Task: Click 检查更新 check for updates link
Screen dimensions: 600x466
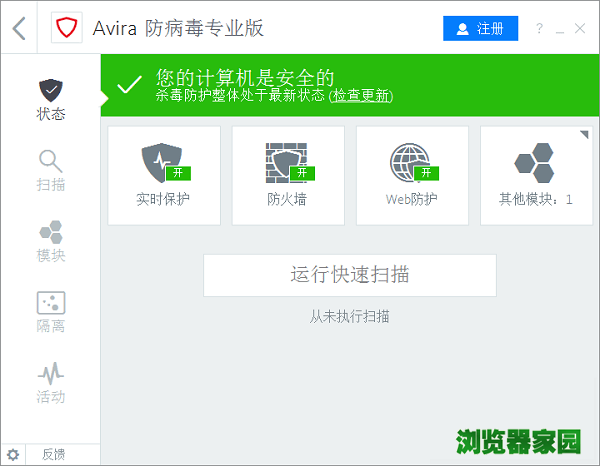Action: tap(361, 96)
